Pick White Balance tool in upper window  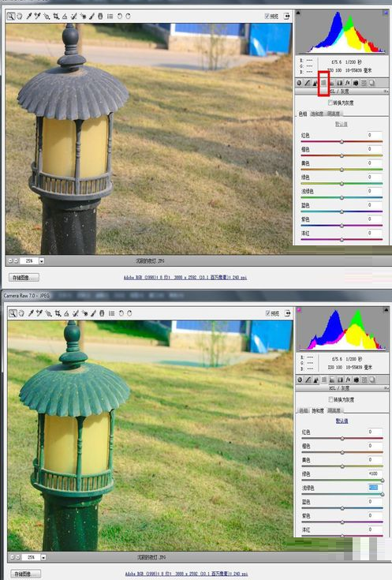pyautogui.click(x=28, y=17)
